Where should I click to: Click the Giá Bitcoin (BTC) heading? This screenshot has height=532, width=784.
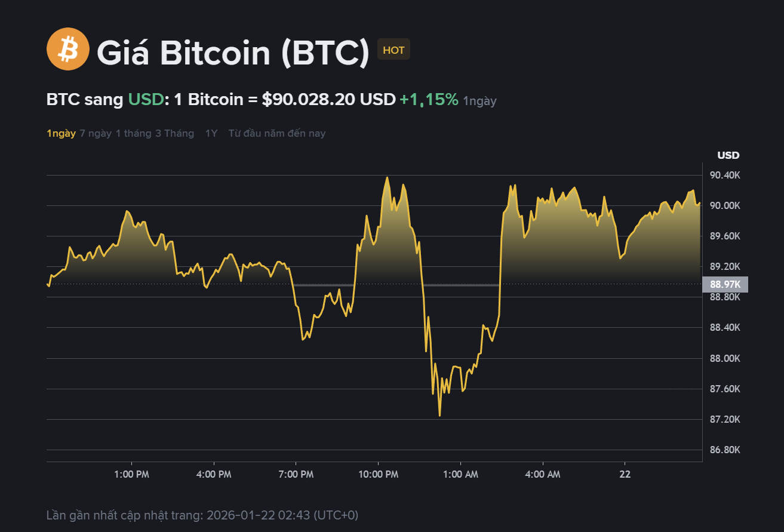coord(233,53)
